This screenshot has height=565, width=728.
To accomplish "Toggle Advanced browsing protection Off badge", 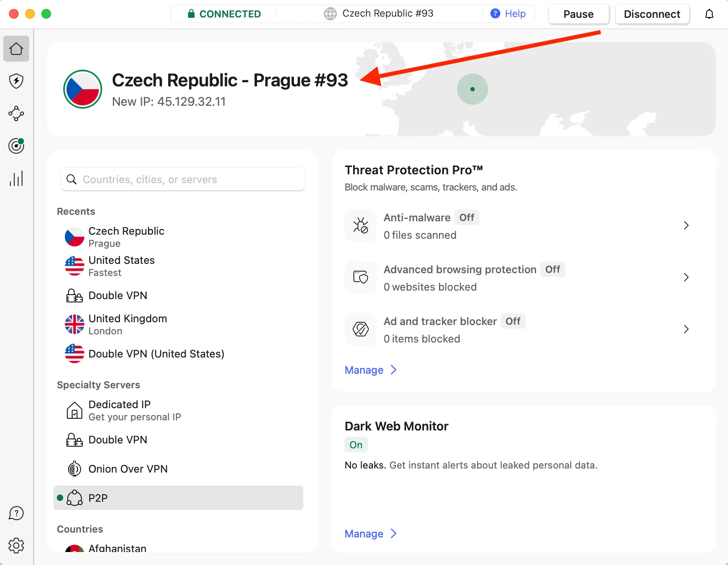I will [x=552, y=270].
